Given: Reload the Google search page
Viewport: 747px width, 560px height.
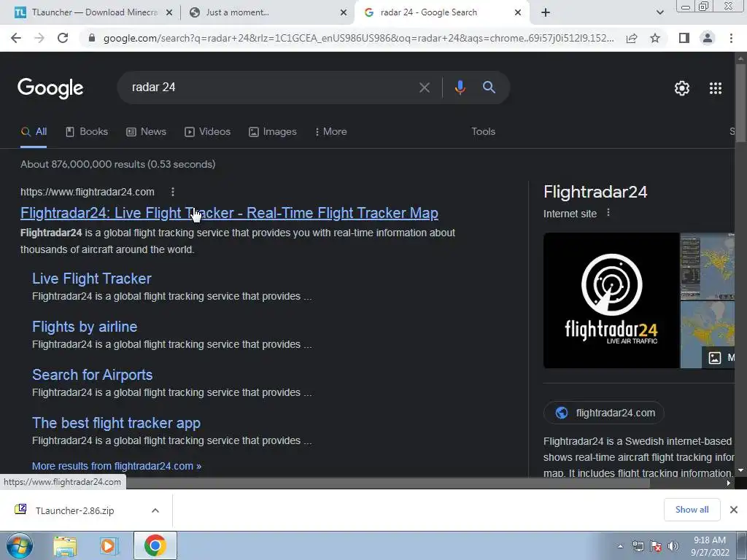Looking at the screenshot, I should click(63, 38).
